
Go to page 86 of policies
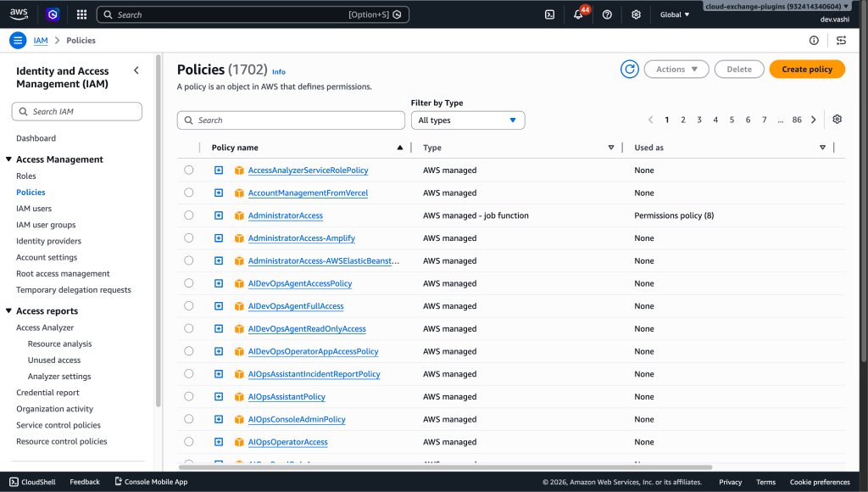[797, 120]
